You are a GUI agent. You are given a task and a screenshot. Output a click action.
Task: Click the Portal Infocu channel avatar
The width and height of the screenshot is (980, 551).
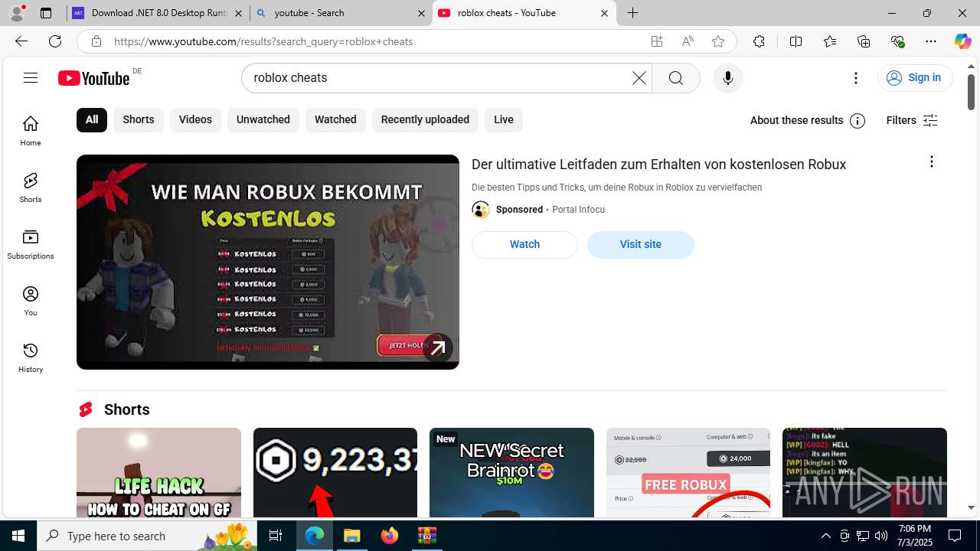(481, 210)
